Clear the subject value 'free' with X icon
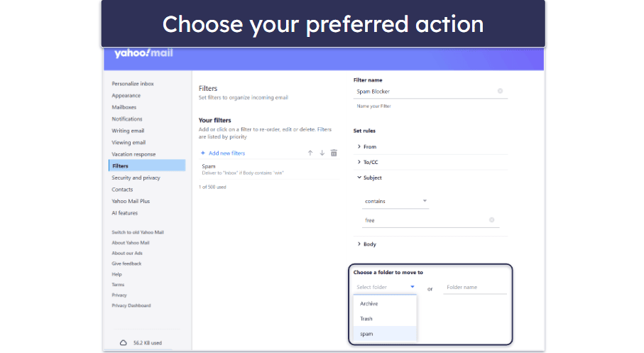The image size is (644, 353). pos(491,220)
